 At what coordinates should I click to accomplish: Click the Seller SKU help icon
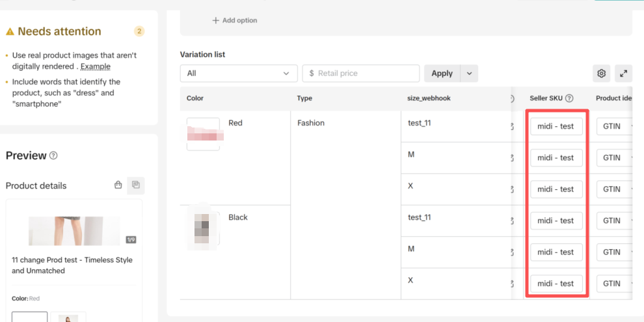pos(569,98)
